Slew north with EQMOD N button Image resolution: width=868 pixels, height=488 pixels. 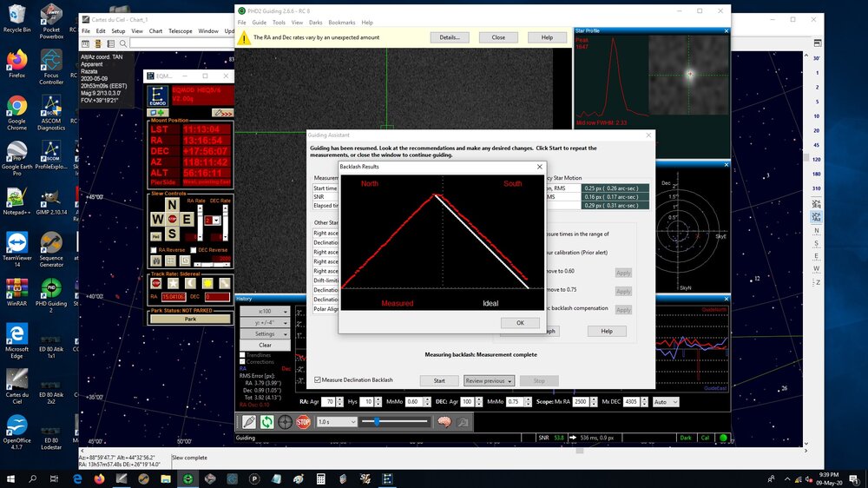[173, 206]
